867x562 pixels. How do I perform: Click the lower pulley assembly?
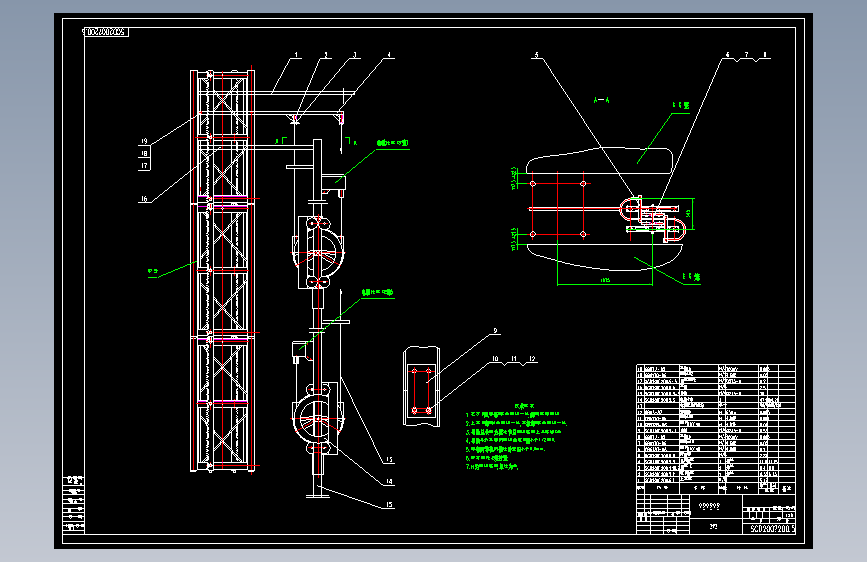point(318,419)
